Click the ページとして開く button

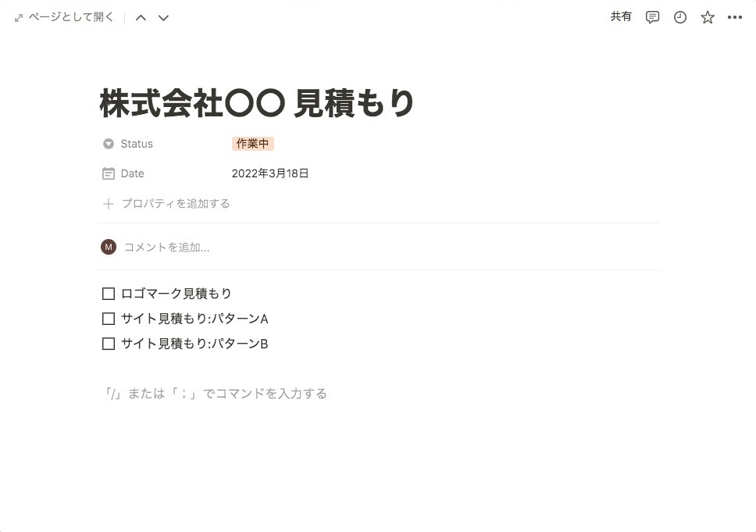click(x=65, y=17)
